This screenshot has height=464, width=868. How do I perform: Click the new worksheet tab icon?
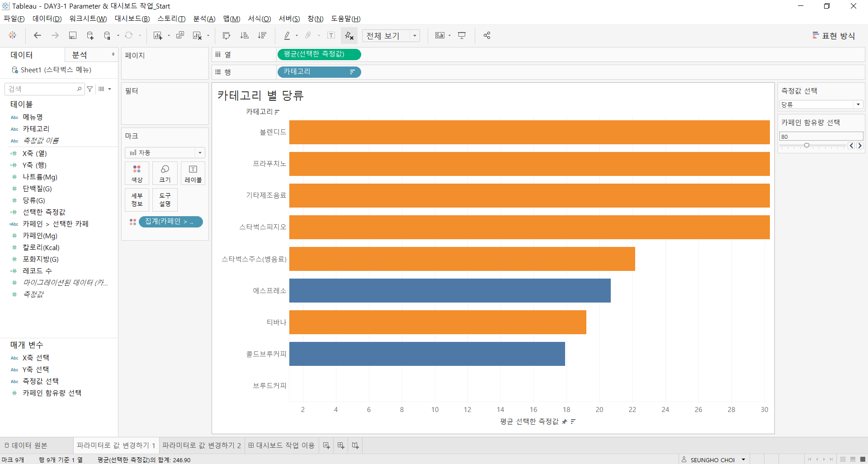[326, 445]
